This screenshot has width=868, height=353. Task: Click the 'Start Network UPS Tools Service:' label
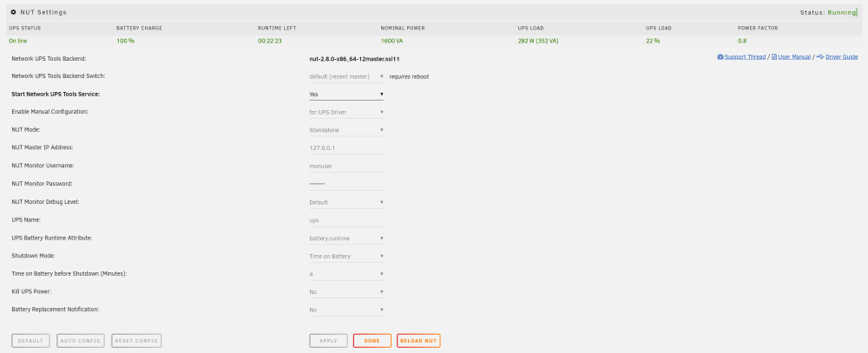pos(56,94)
